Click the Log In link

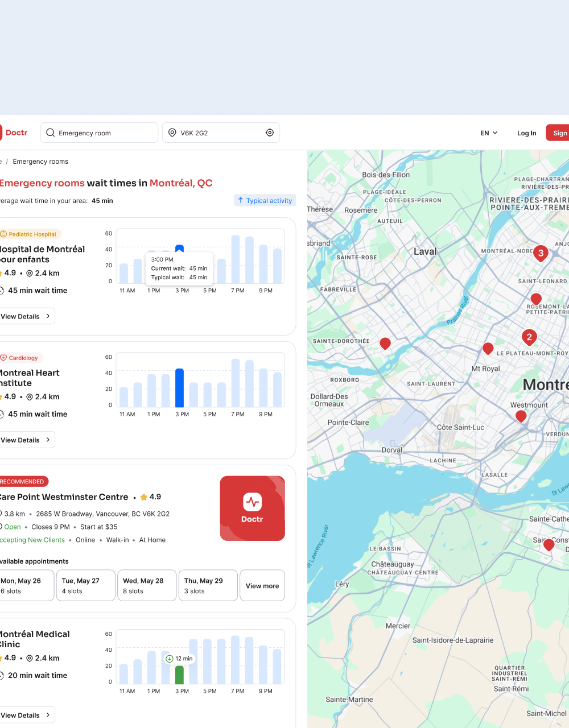coord(526,133)
